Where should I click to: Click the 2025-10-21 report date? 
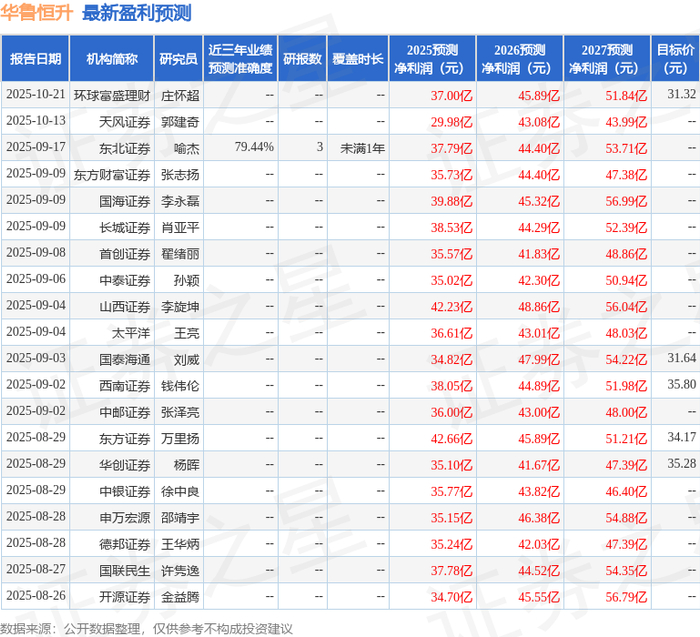(36, 94)
